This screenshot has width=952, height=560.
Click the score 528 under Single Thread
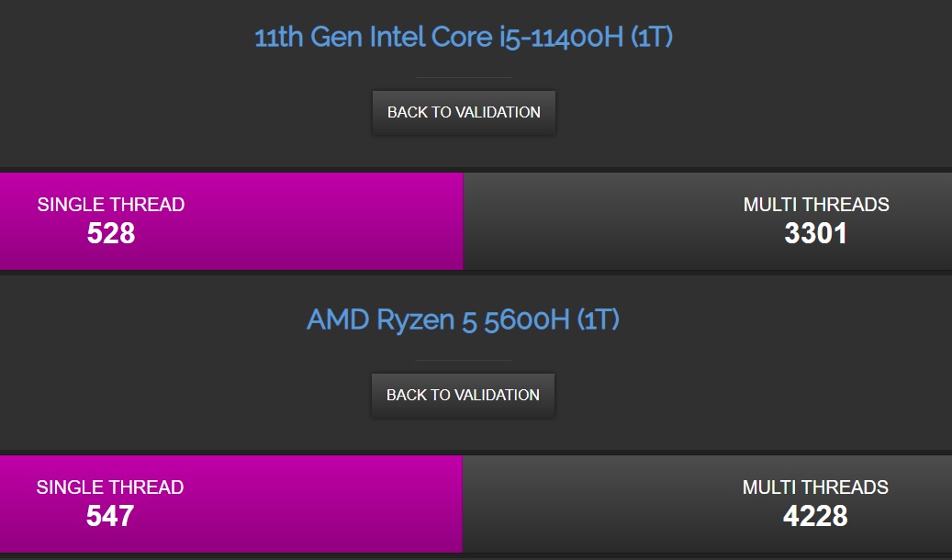[110, 234]
